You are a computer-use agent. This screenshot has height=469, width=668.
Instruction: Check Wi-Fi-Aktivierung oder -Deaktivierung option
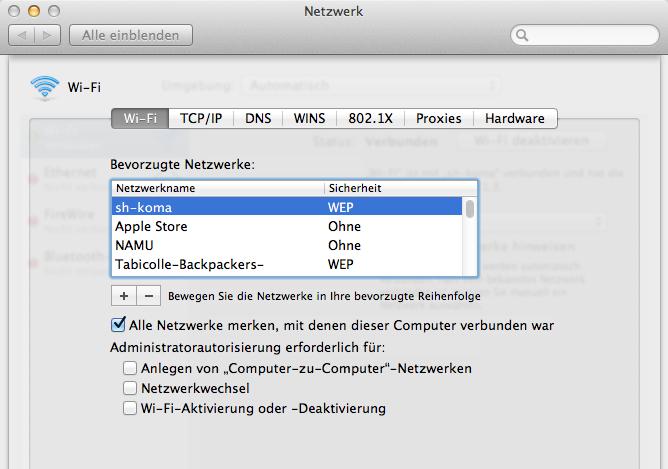point(130,408)
